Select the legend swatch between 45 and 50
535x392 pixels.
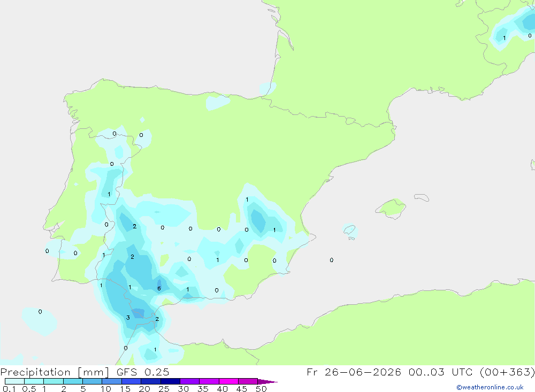pyautogui.click(x=248, y=381)
